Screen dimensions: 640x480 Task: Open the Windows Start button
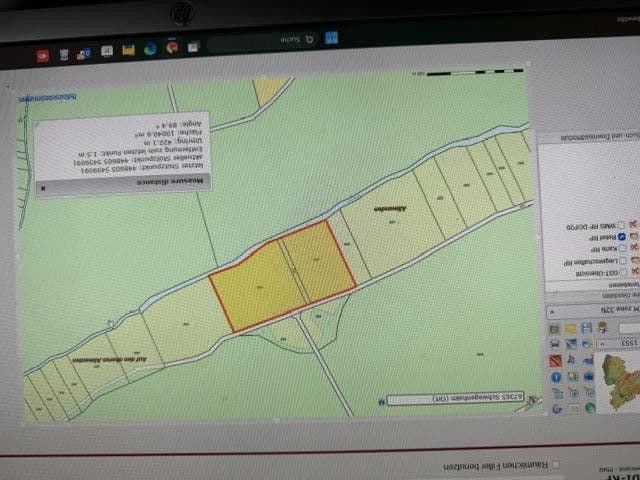(331, 38)
